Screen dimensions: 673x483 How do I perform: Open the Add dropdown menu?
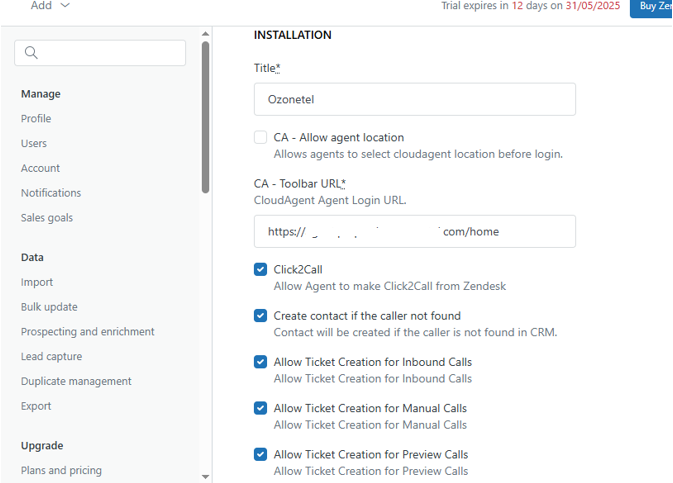click(50, 6)
